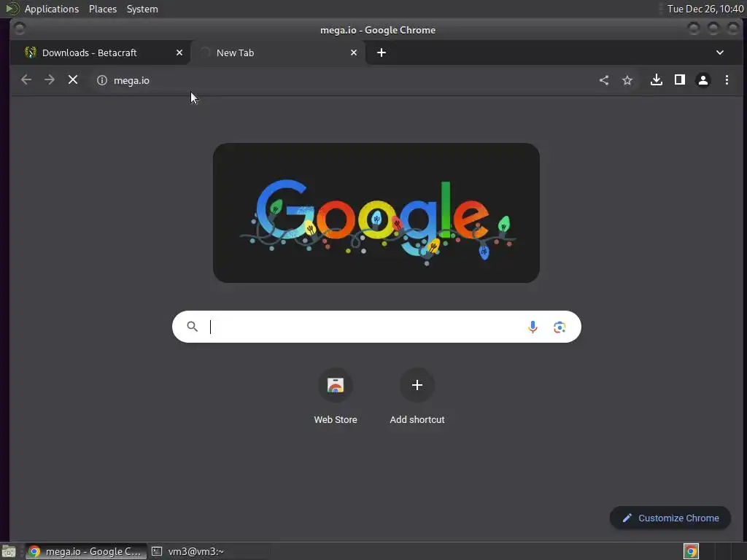Bookmark this tab with the star
This screenshot has width=747, height=560.
click(627, 80)
